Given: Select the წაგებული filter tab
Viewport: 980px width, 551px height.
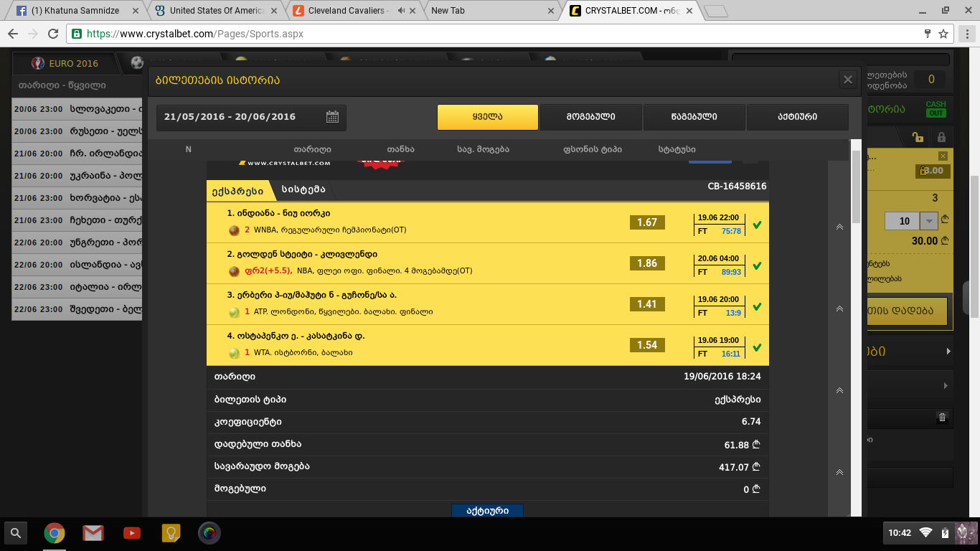Looking at the screenshot, I should (694, 117).
